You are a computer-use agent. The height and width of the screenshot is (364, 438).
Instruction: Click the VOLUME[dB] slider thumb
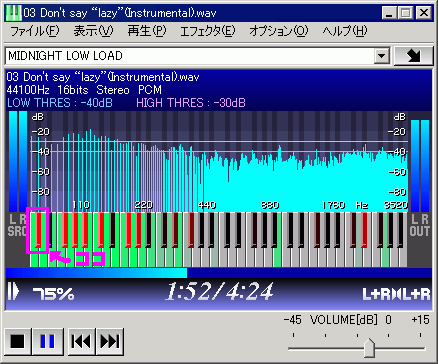[369, 347]
